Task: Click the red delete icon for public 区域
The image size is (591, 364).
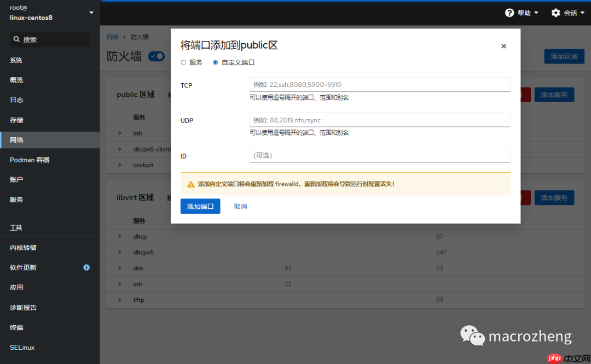Action: click(524, 95)
